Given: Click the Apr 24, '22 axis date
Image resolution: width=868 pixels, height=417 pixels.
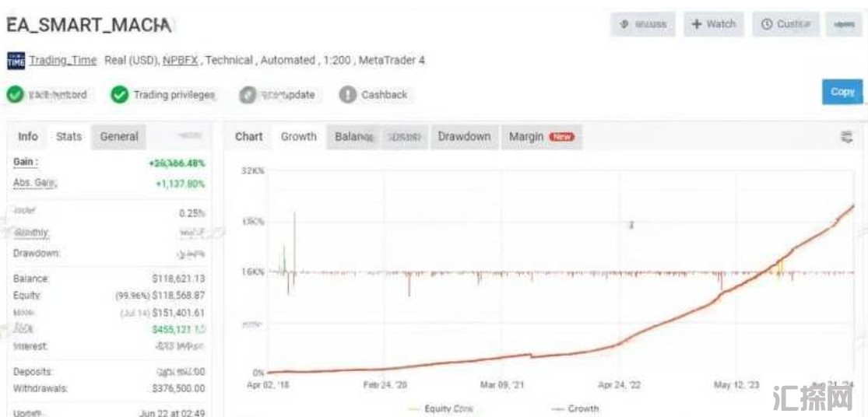Looking at the screenshot, I should (x=620, y=385).
